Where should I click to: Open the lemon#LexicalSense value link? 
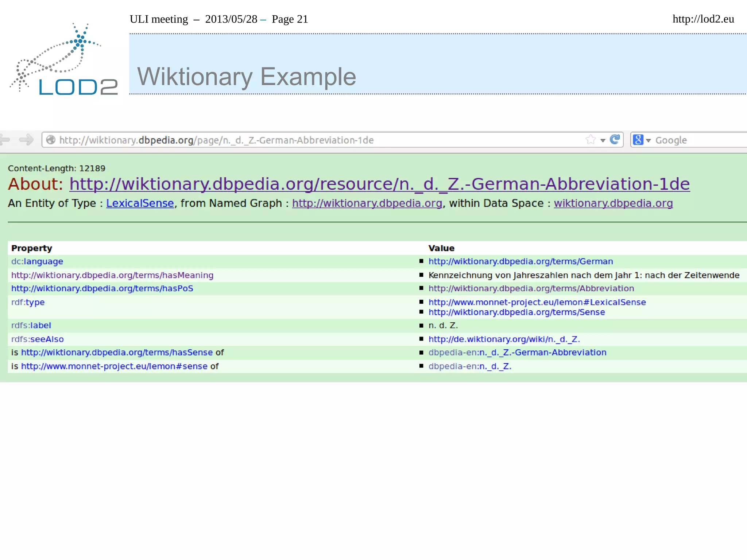[537, 302]
